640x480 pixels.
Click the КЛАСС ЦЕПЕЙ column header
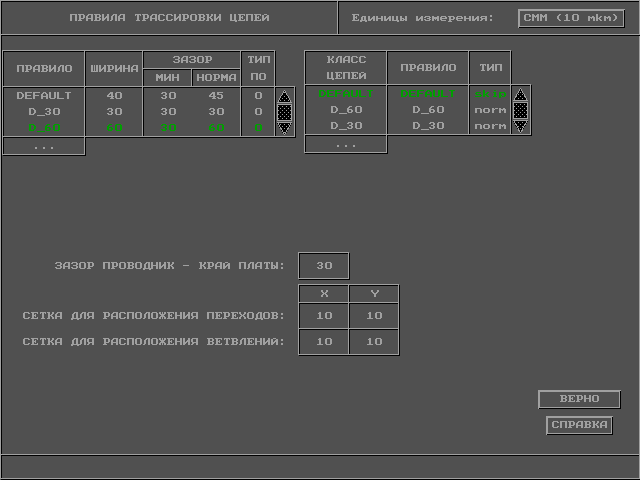click(346, 68)
